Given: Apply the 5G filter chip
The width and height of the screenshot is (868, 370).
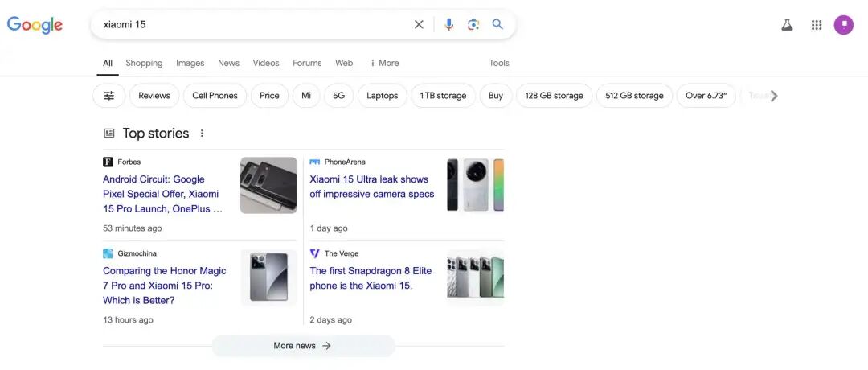Looking at the screenshot, I should pos(339,95).
